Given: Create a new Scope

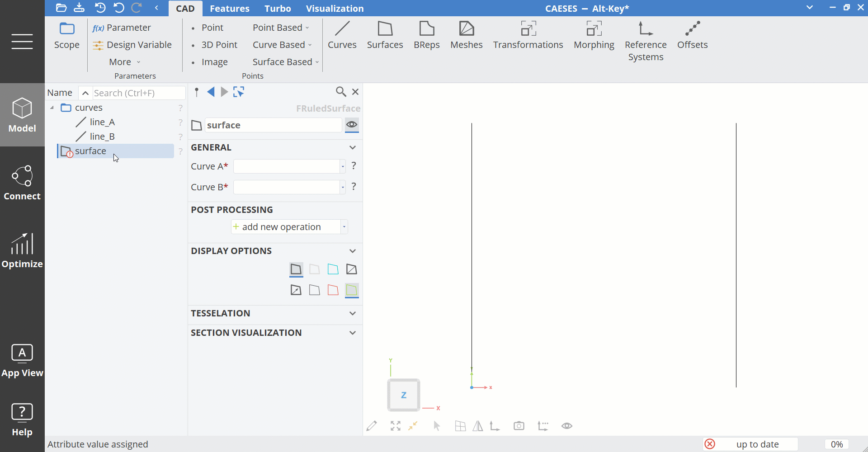Looking at the screenshot, I should [67, 36].
